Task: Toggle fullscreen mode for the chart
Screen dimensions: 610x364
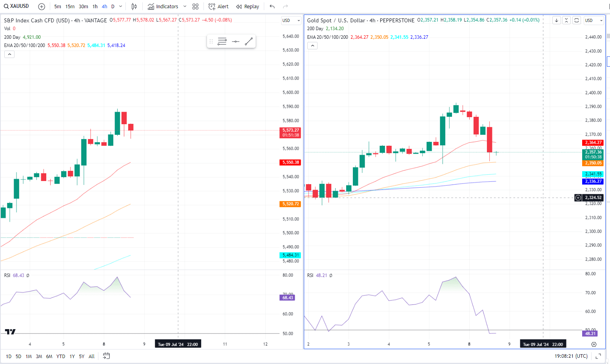Action: coord(598,356)
